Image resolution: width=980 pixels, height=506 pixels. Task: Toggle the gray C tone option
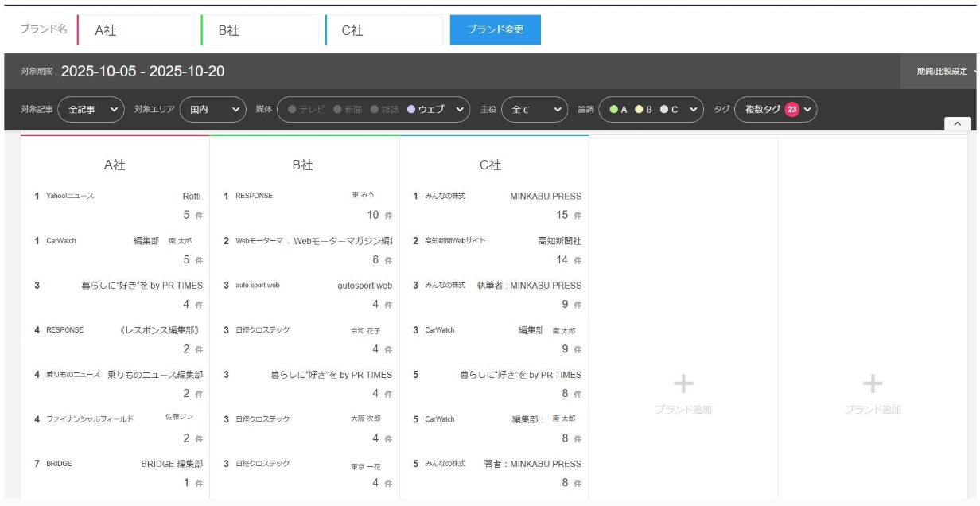(x=669, y=110)
